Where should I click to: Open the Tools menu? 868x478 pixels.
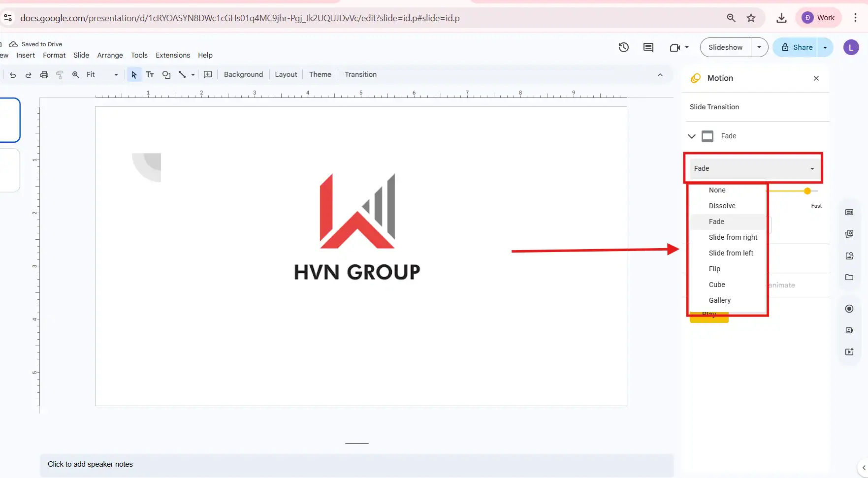139,55
